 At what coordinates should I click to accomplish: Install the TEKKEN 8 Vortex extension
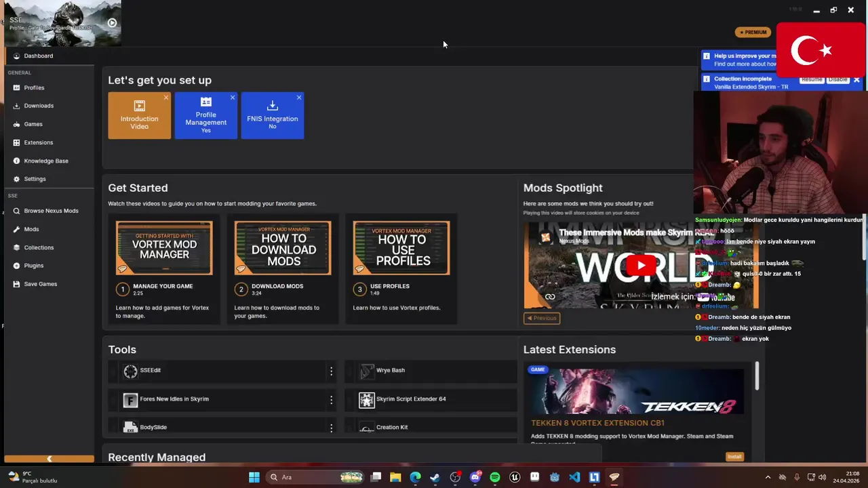[734, 457]
